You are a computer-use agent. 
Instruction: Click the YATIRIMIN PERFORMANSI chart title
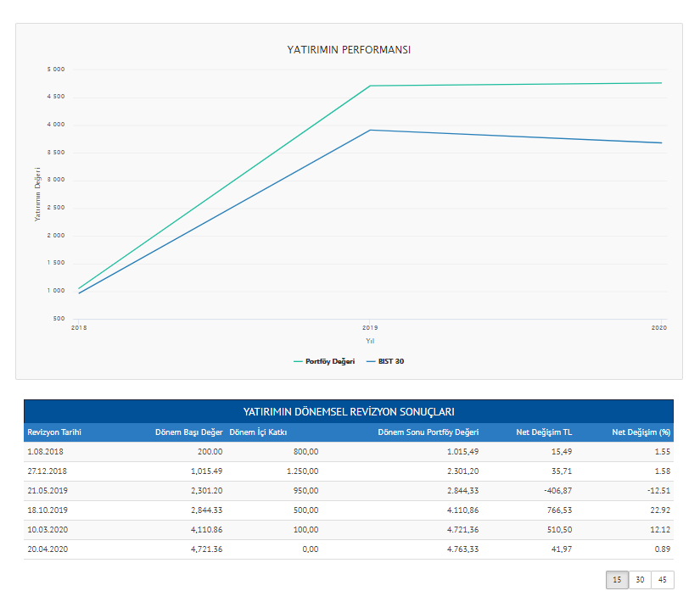(349, 50)
